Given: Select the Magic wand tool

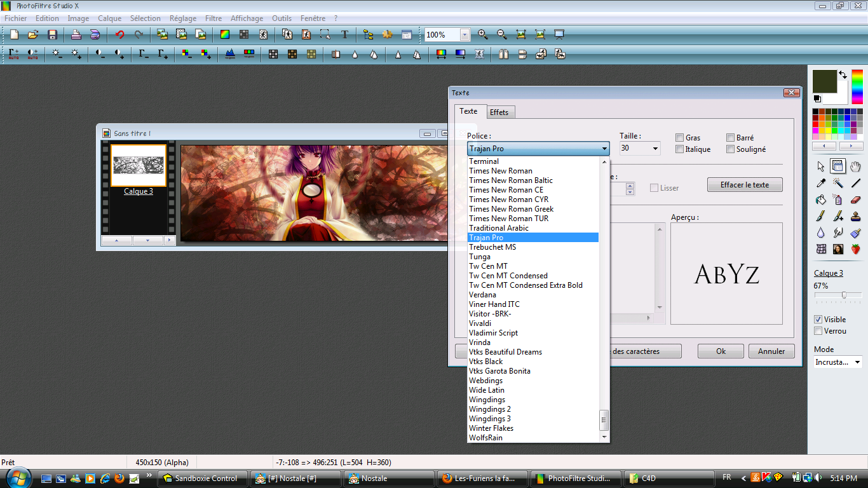Looking at the screenshot, I should pos(838,183).
